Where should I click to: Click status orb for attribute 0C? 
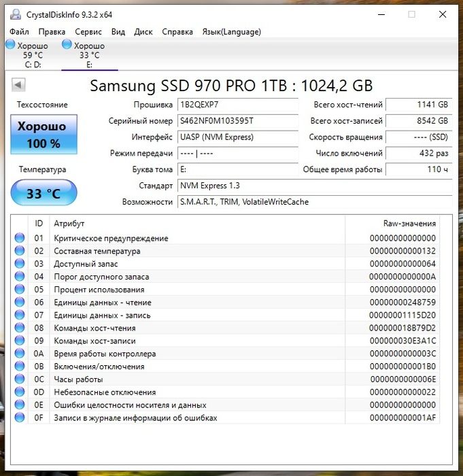click(x=20, y=379)
